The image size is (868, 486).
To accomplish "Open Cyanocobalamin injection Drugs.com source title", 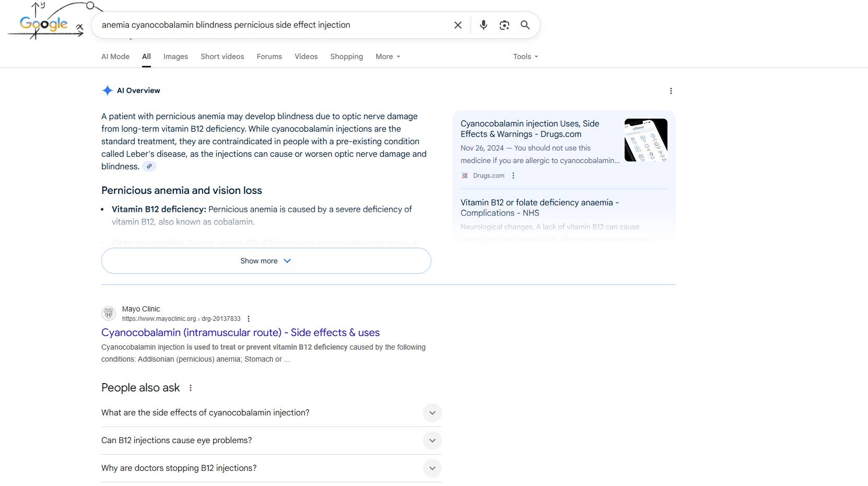I will tap(530, 129).
